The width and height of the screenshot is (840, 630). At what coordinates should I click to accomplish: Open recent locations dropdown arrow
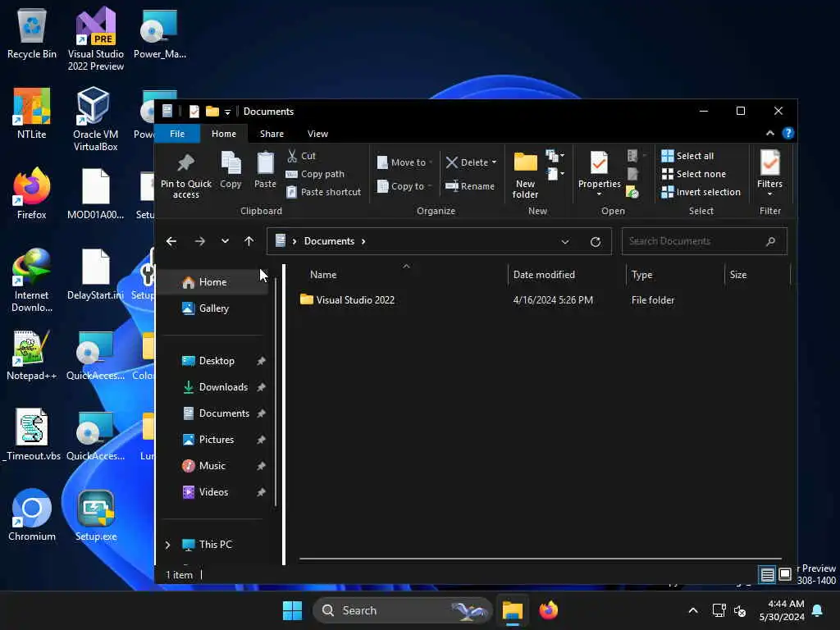pyautogui.click(x=225, y=242)
